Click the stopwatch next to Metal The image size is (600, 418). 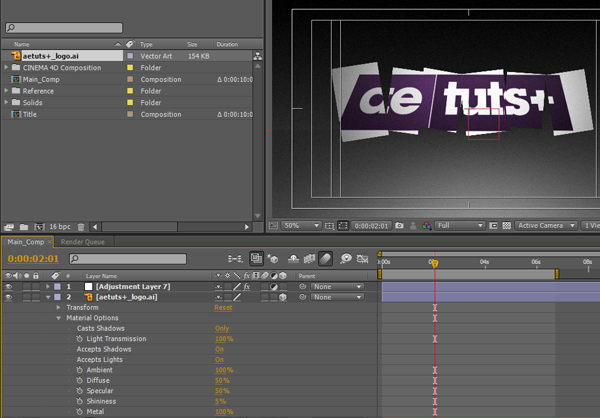(x=79, y=411)
